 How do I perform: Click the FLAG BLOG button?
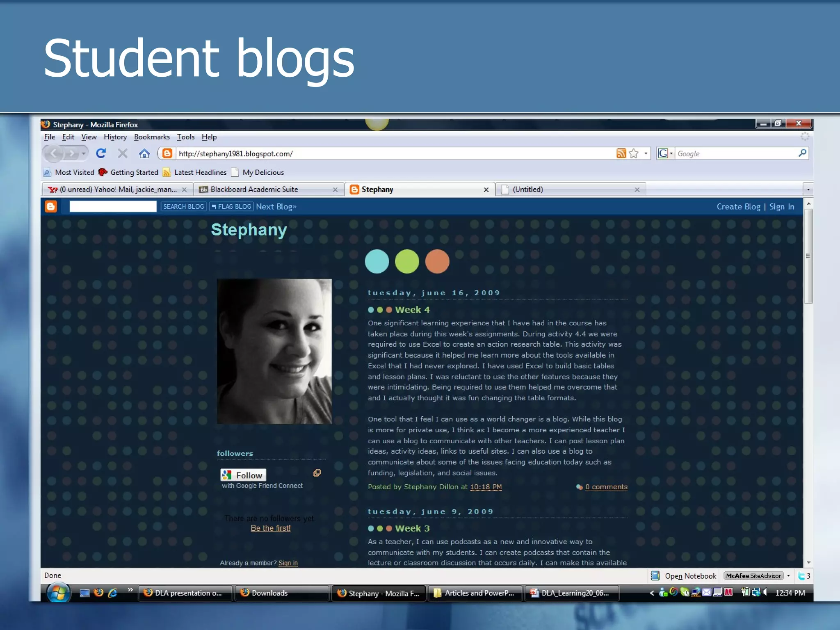pos(231,206)
